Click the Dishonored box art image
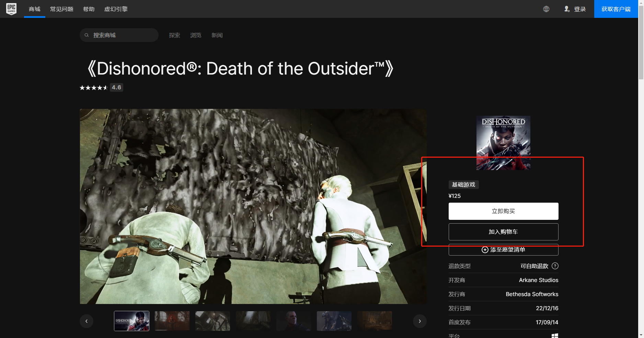The image size is (644, 338). [x=503, y=143]
